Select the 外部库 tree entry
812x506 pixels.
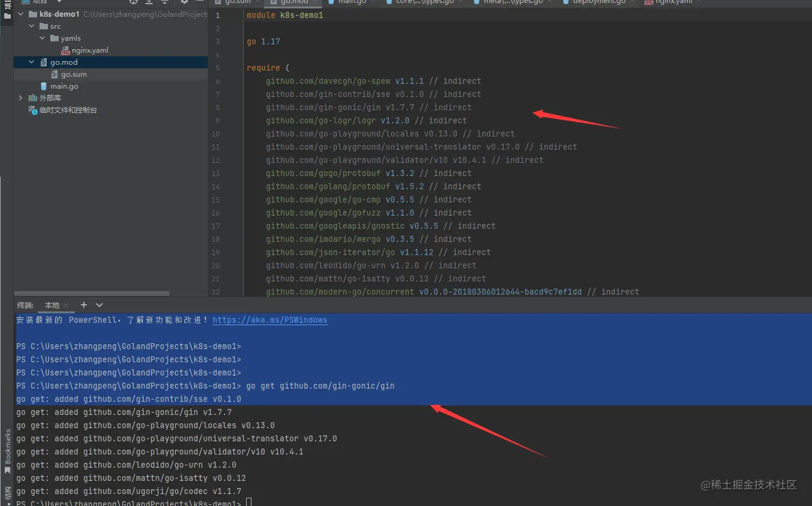point(50,98)
